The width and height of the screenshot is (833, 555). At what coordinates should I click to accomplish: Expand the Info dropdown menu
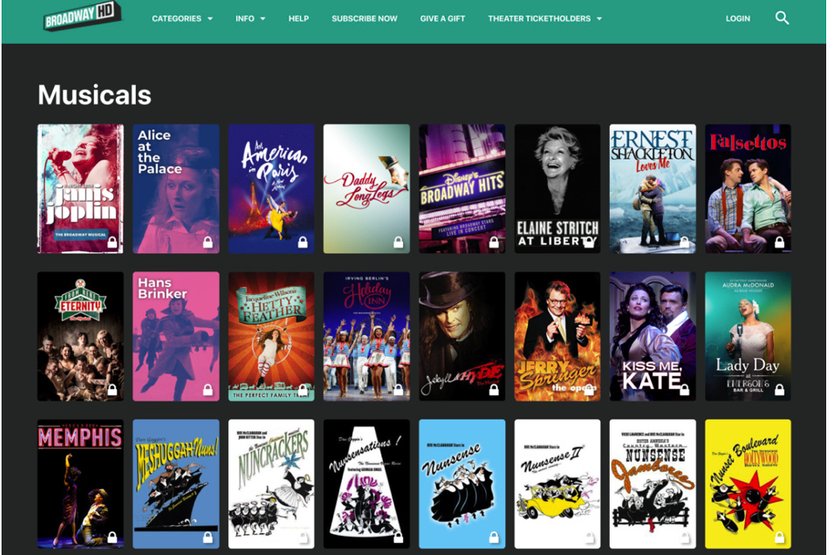point(250,19)
